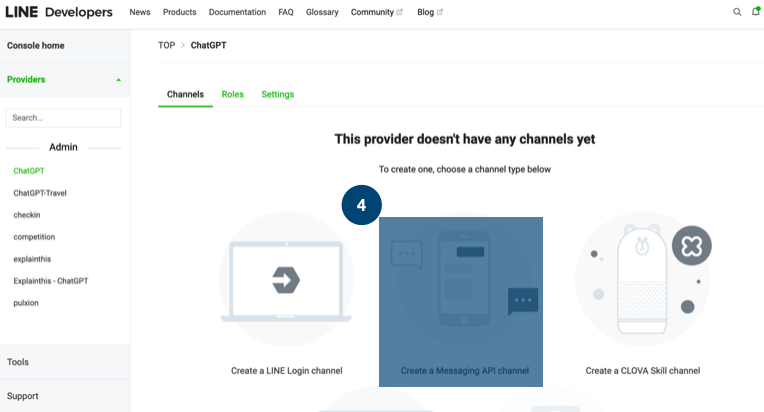
Task: Select the checkin provider
Action: coord(27,215)
